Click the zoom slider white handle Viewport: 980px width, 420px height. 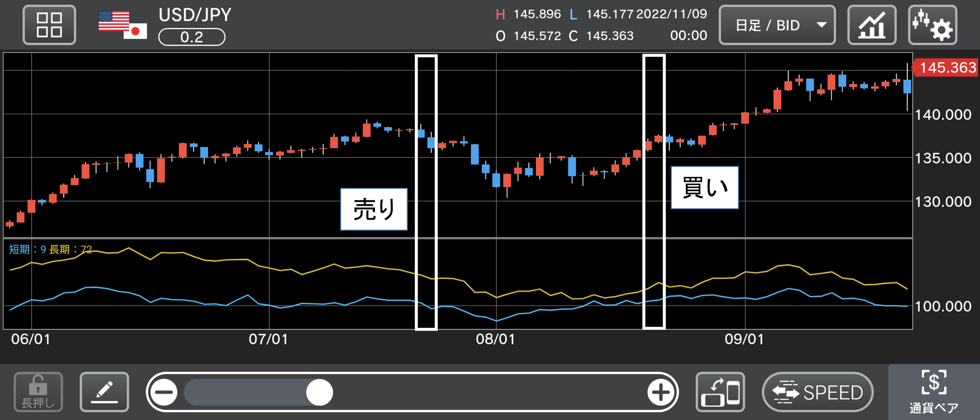(319, 393)
